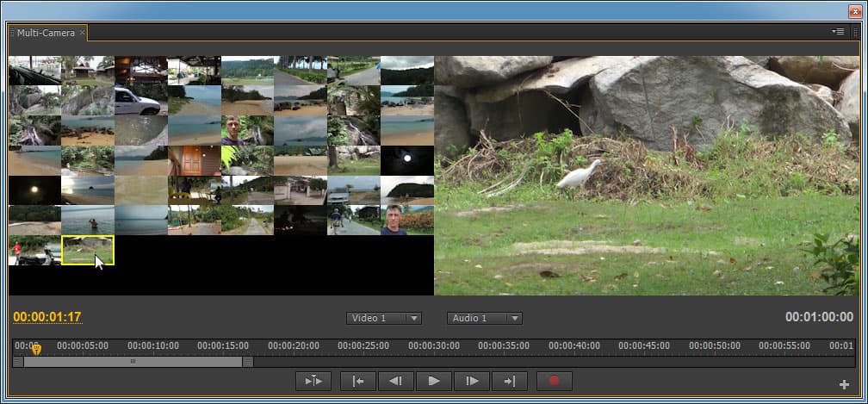Image resolution: width=868 pixels, height=404 pixels.
Task: Go to the next edit point
Action: tap(510, 381)
